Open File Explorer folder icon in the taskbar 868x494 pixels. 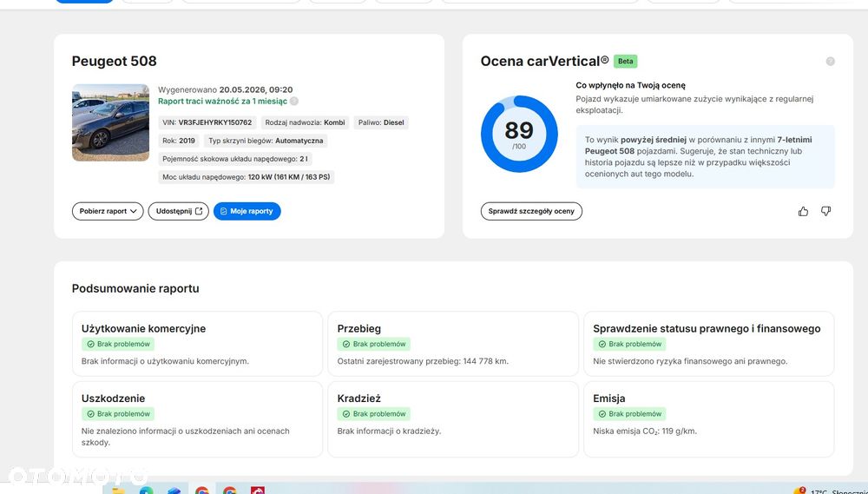click(x=118, y=491)
